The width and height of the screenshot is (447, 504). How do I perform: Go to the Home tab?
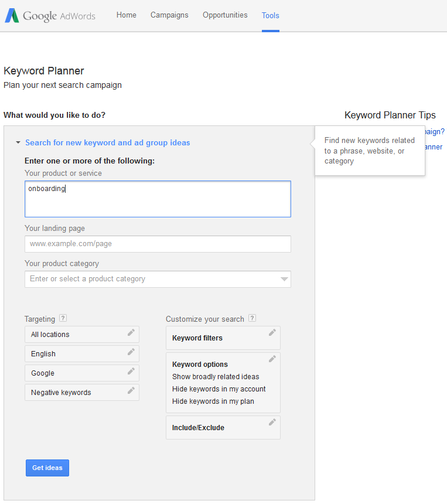tap(127, 15)
